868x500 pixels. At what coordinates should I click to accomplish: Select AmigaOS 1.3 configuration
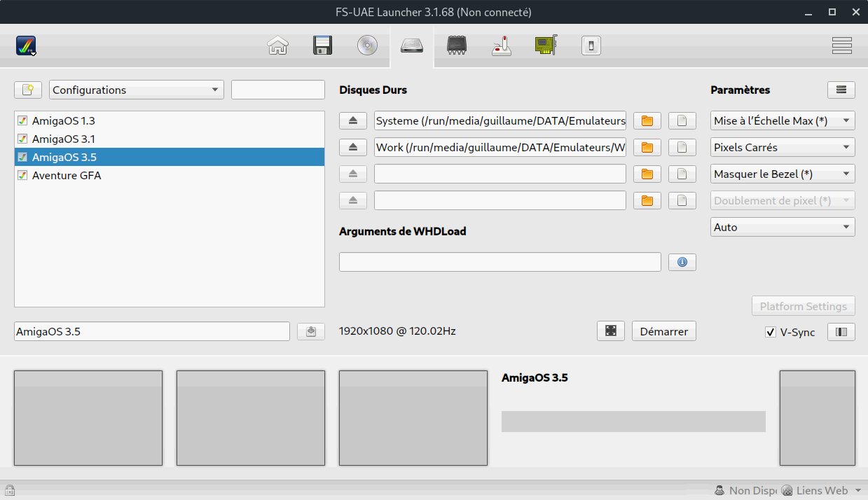click(x=170, y=120)
